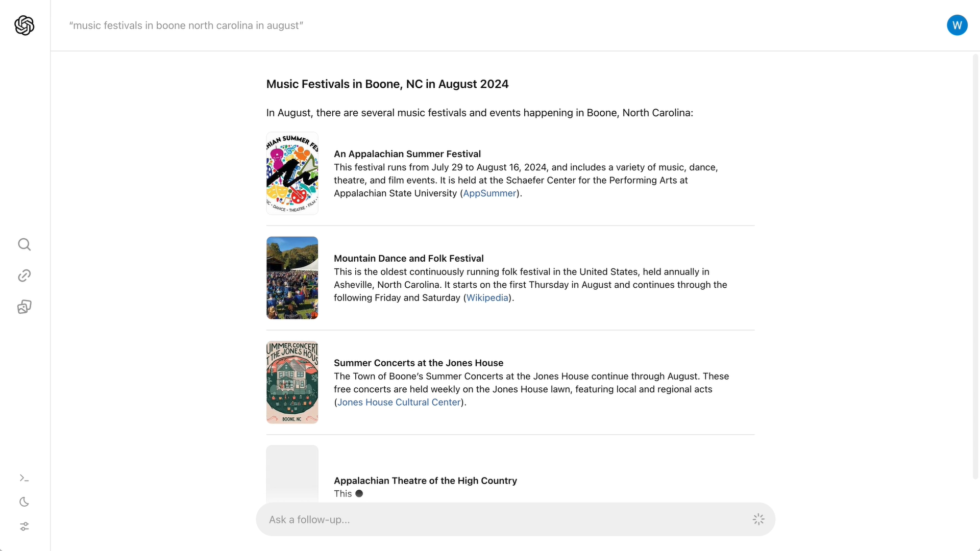Select the Summer Concerts Jones House poster
Viewport: 980px width, 551px height.
292,383
